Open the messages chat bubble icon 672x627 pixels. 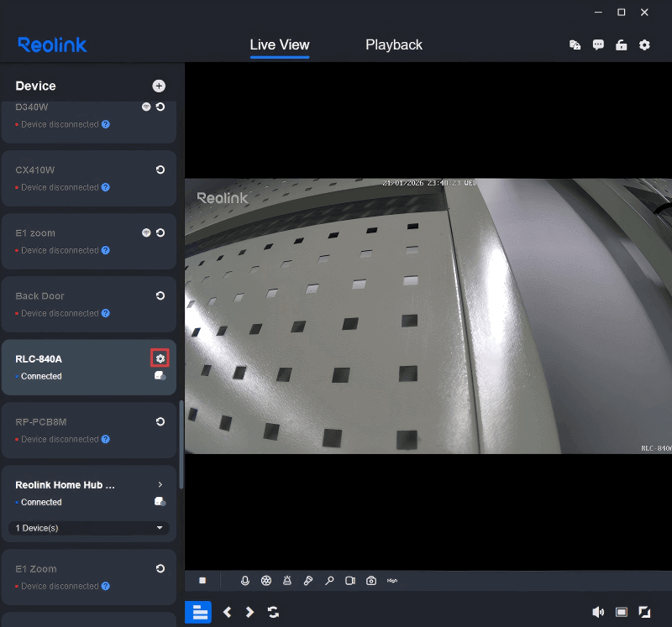[x=598, y=44]
